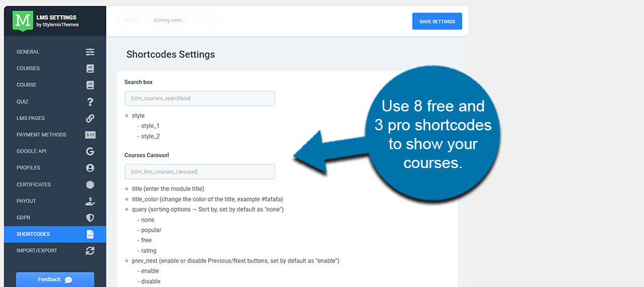
Task: Click the Payment Methods money icon
Action: click(x=90, y=135)
